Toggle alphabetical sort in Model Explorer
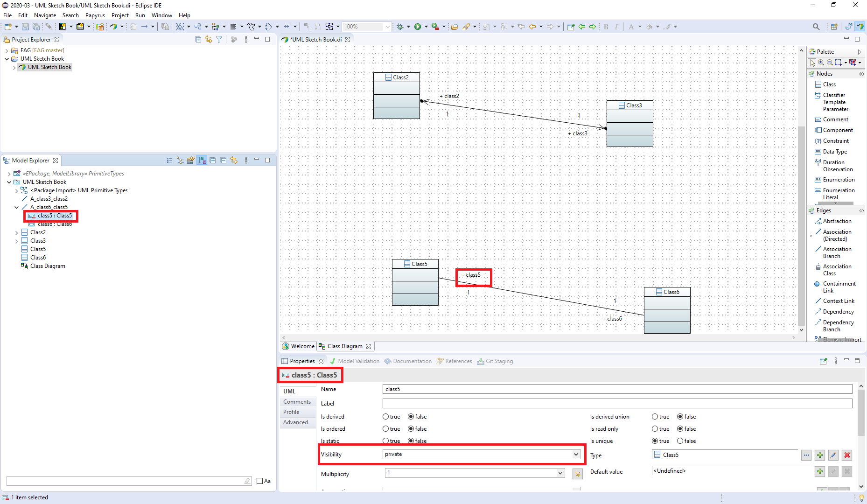The width and height of the screenshot is (867, 504). point(202,160)
